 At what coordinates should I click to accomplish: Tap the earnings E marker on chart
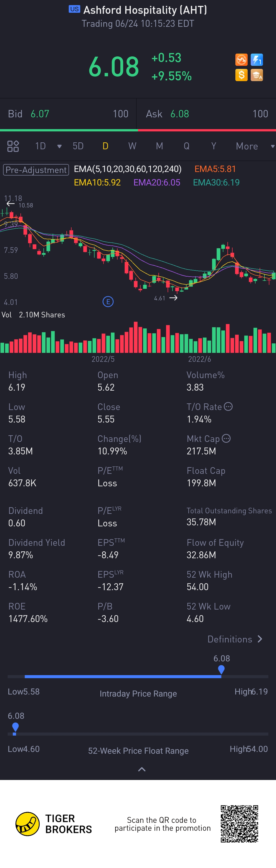pos(108,302)
